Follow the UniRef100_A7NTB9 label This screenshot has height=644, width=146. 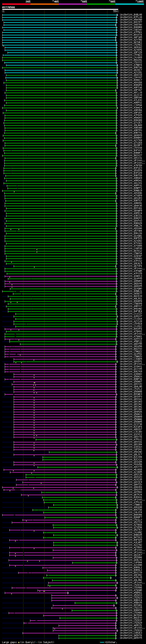(131, 165)
